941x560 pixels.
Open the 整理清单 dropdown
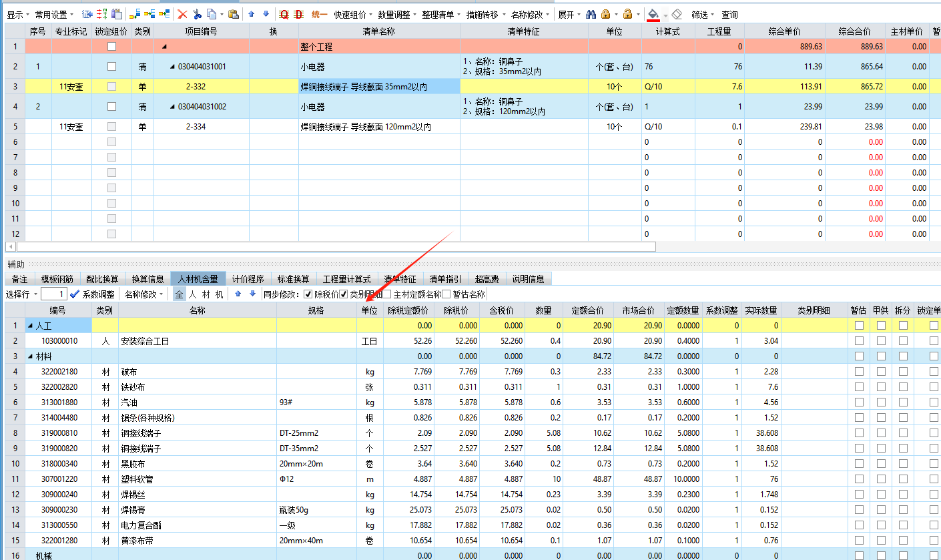point(441,14)
